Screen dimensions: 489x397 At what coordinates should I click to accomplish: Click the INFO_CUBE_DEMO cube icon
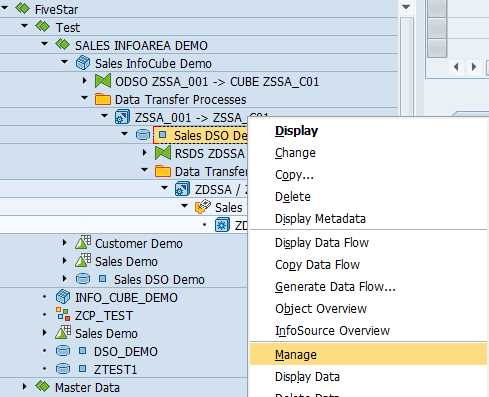tap(63, 297)
